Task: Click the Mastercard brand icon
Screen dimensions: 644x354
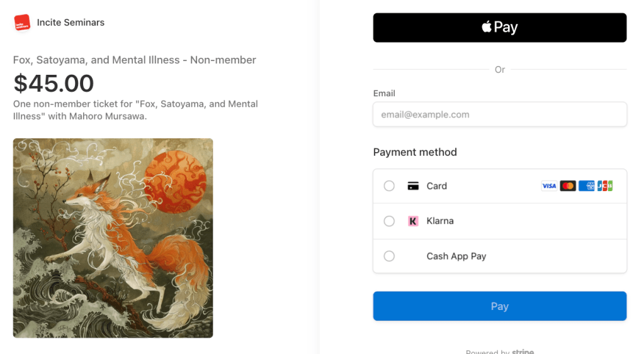Action: 568,186
